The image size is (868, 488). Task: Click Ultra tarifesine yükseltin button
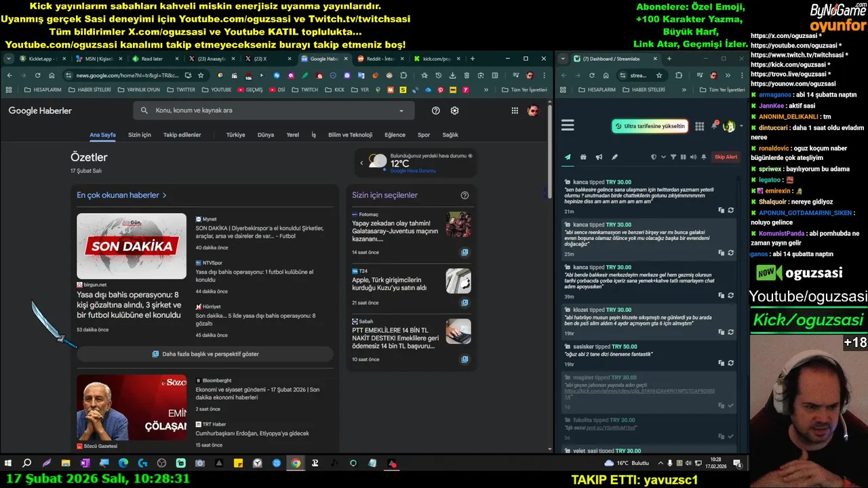point(650,126)
